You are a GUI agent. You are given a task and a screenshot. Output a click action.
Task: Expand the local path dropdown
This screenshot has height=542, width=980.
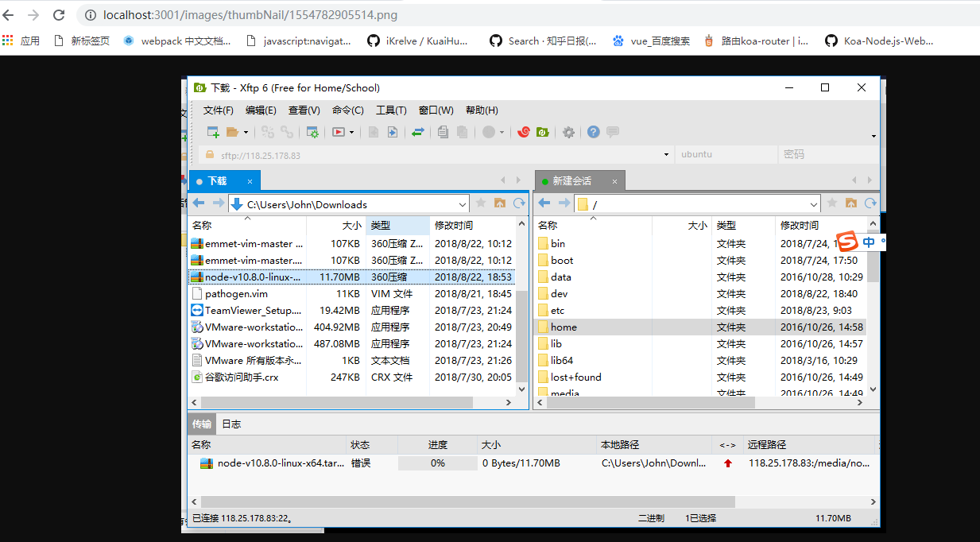pyautogui.click(x=462, y=203)
